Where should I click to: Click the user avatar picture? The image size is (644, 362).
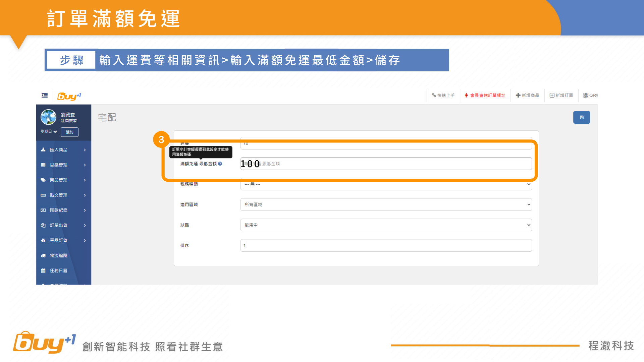tap(48, 117)
